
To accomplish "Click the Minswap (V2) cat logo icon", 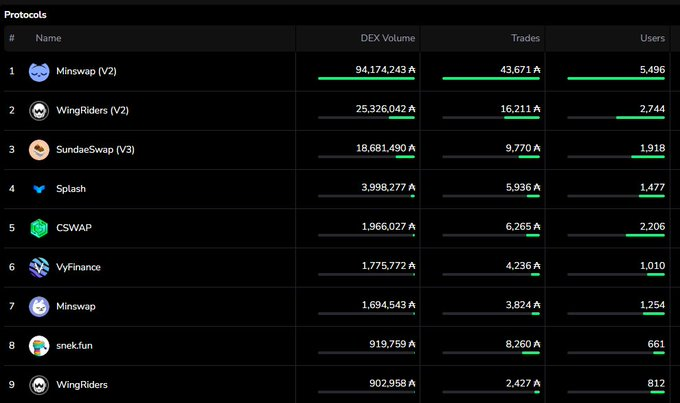I will [39, 71].
